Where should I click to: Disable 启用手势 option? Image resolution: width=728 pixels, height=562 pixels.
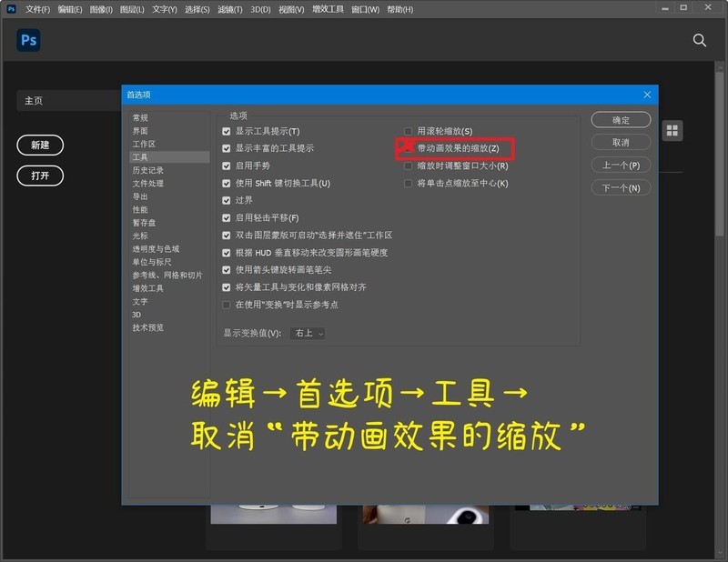[x=225, y=166]
